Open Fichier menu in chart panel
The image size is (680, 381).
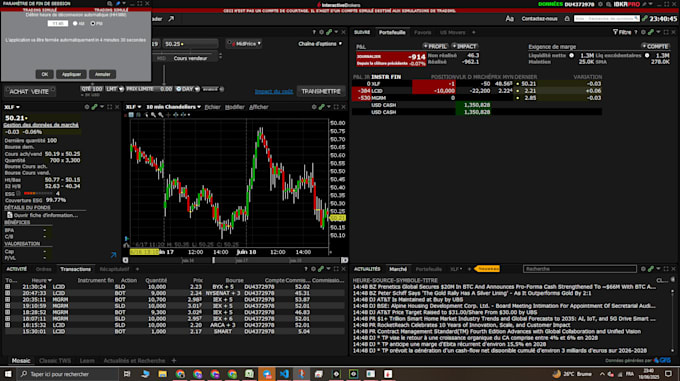pyautogui.click(x=212, y=107)
